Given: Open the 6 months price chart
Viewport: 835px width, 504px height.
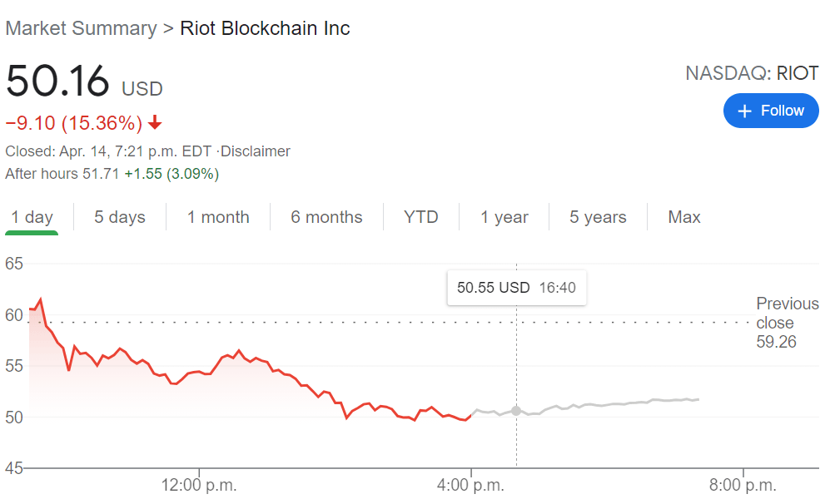Looking at the screenshot, I should (x=326, y=217).
